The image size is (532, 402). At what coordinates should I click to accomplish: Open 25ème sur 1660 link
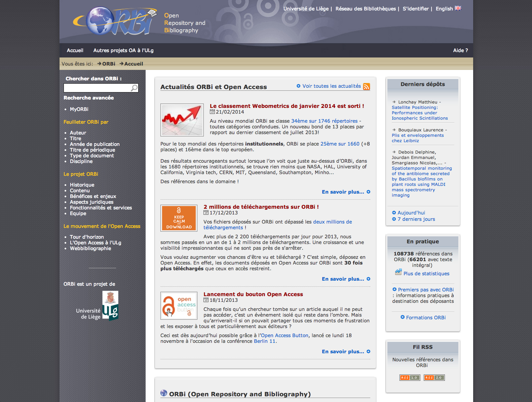tap(340, 144)
